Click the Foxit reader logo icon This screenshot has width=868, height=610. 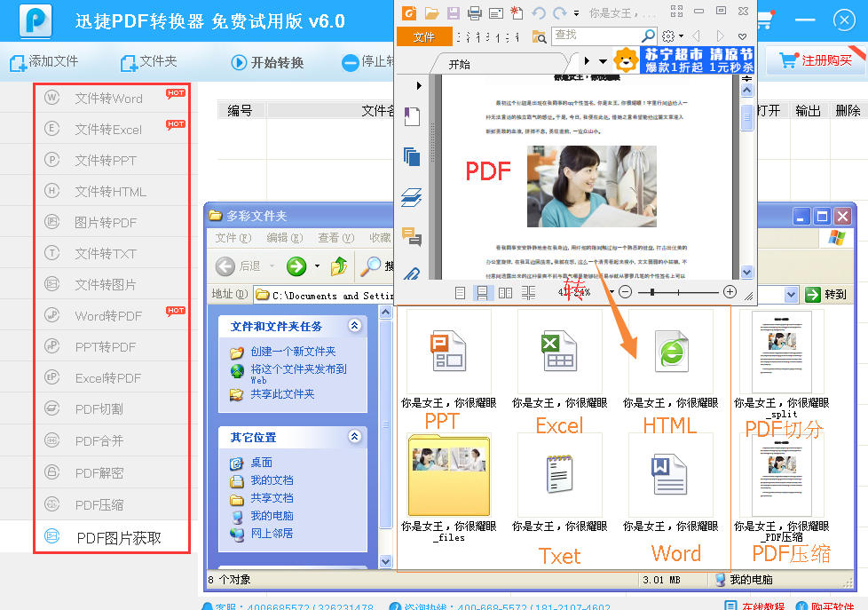[x=409, y=12]
